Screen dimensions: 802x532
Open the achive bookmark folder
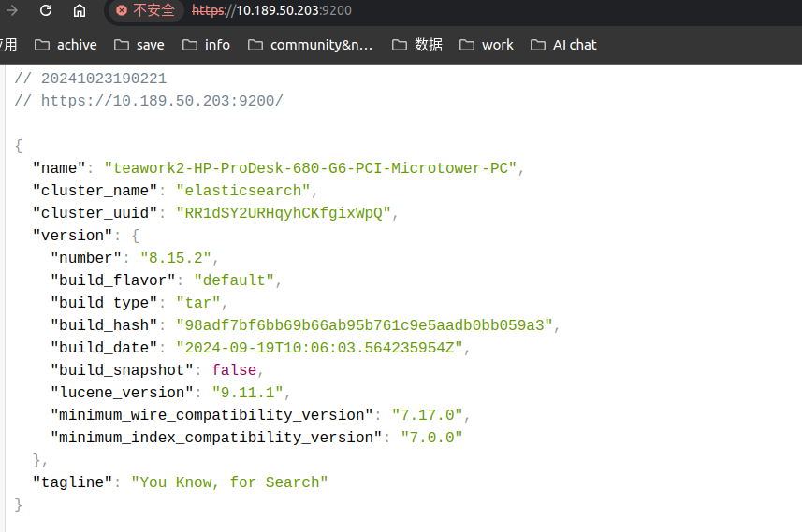tap(66, 45)
